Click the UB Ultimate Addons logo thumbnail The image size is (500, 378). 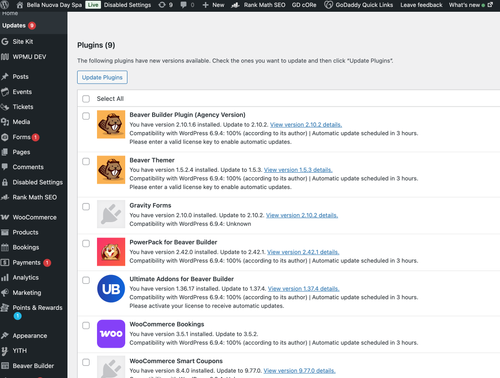[x=111, y=289]
